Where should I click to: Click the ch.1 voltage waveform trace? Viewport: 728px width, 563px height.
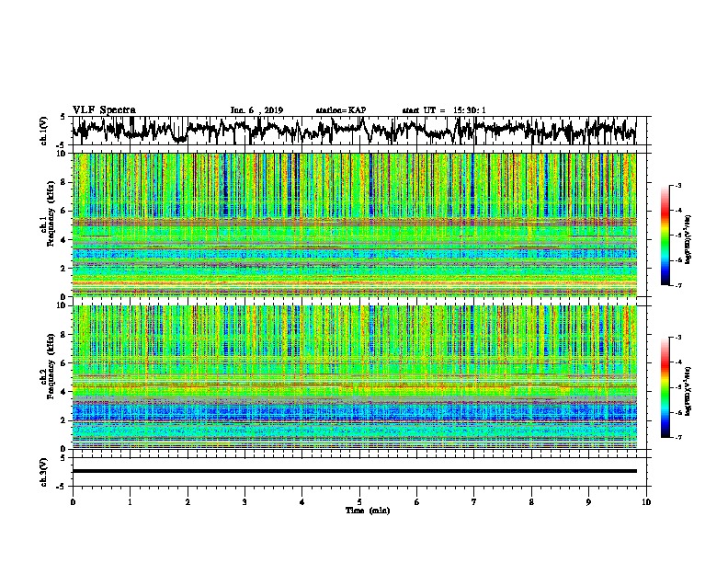point(354,130)
